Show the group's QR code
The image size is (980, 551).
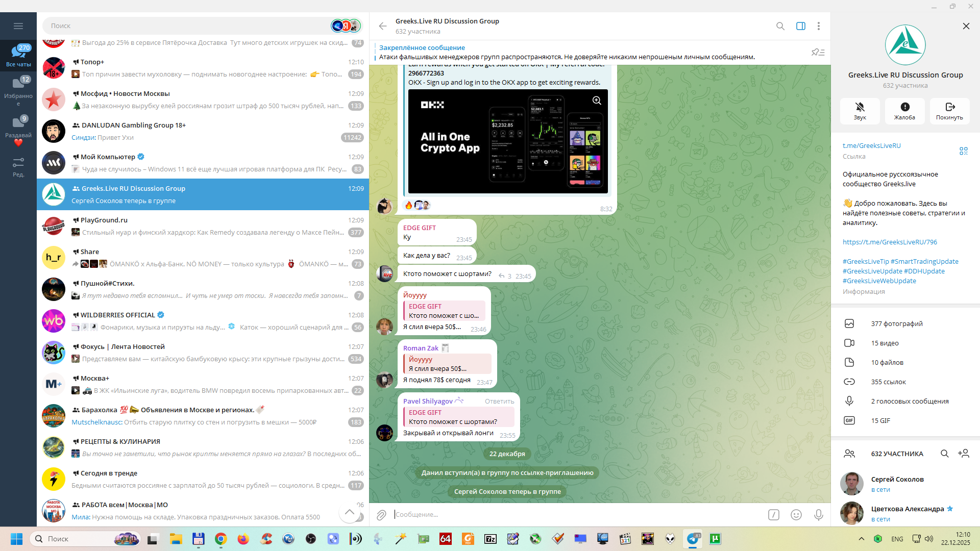[963, 151]
